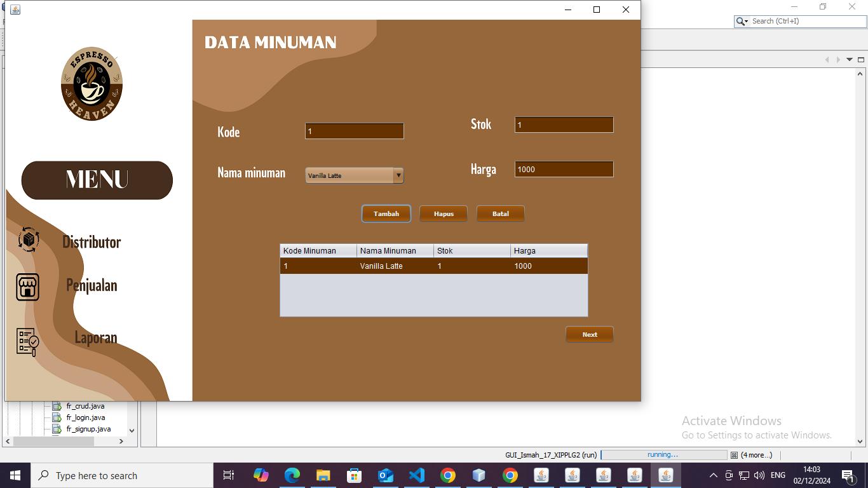Viewport: 868px width, 488px height.
Task: Click the Hapus button
Action: [444, 214]
